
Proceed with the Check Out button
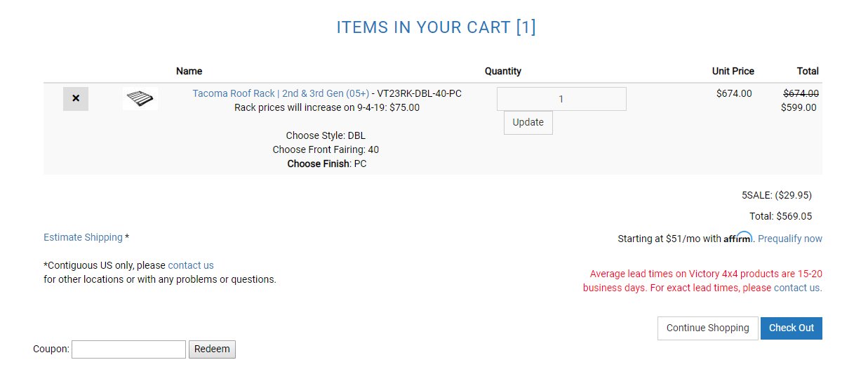click(x=792, y=328)
